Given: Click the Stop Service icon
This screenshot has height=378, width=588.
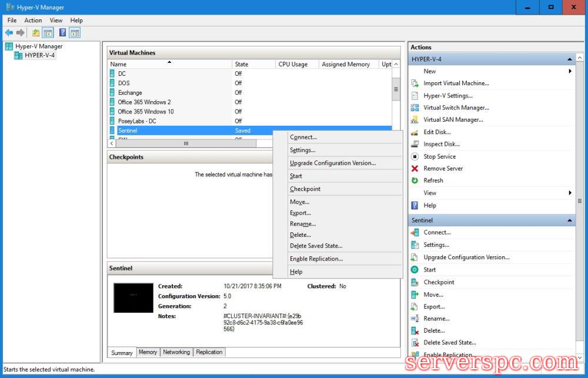Looking at the screenshot, I should point(415,156).
